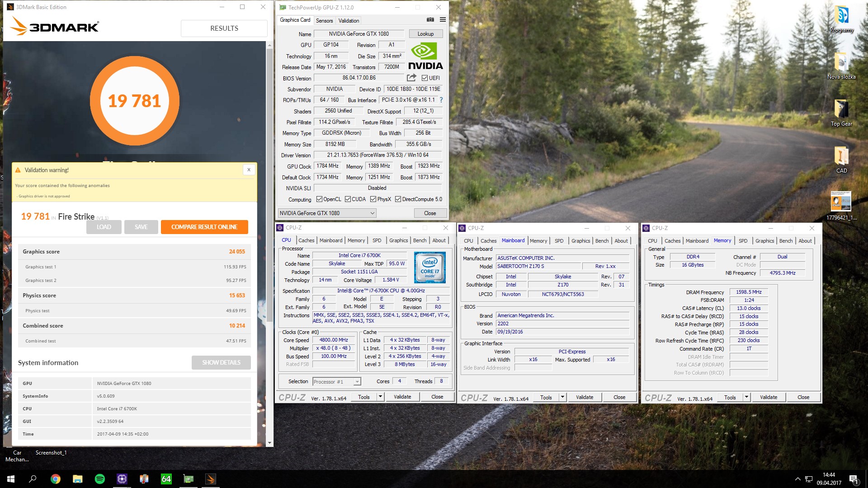Image resolution: width=868 pixels, height=488 pixels.
Task: Open the thermometer temperature app in taskbar
Action: tap(144, 479)
